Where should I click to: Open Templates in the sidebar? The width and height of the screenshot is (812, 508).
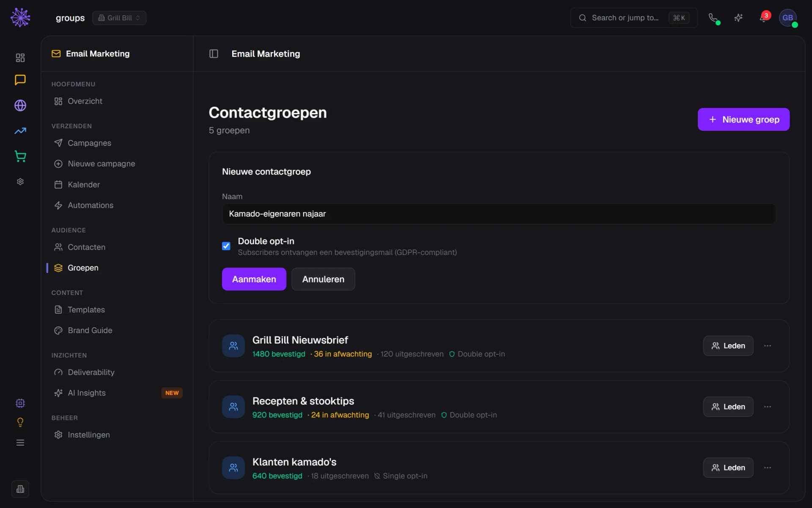(x=116, y=310)
